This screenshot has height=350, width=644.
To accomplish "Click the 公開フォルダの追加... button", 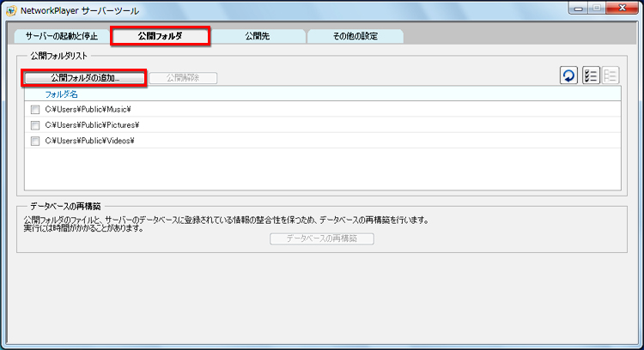I will 85,78.
